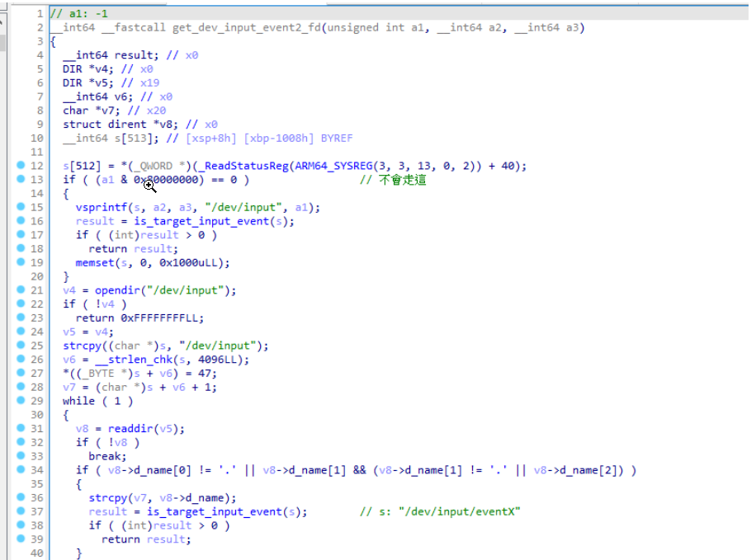Toggle breakpoint dot beside opendir line 21
The image size is (756, 560).
[x=21, y=289]
